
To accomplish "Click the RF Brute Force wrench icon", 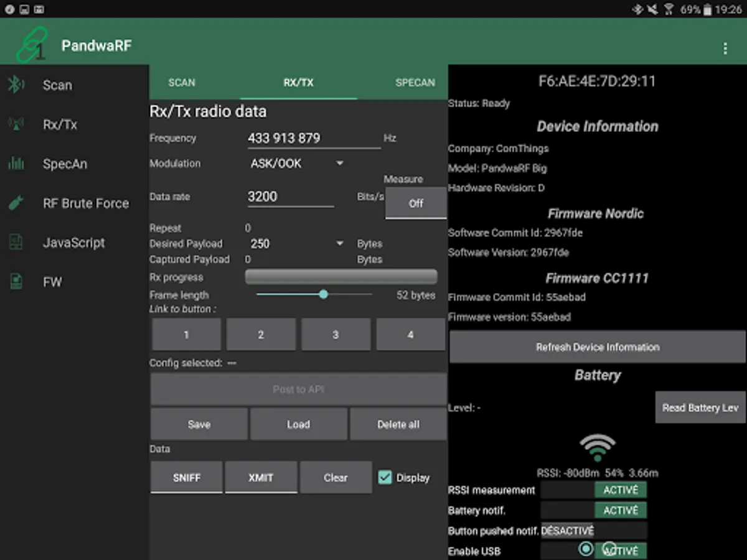I will pos(16,203).
